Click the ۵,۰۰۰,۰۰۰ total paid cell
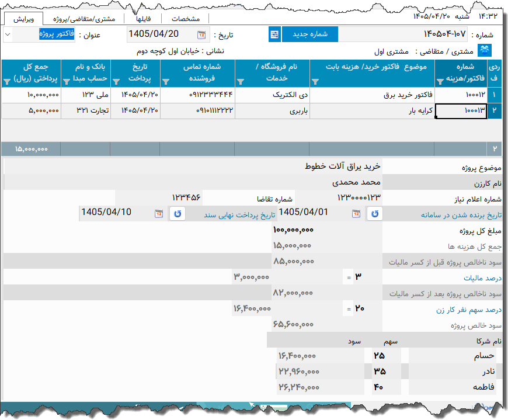The height and width of the screenshot is (420, 508). click(x=31, y=111)
